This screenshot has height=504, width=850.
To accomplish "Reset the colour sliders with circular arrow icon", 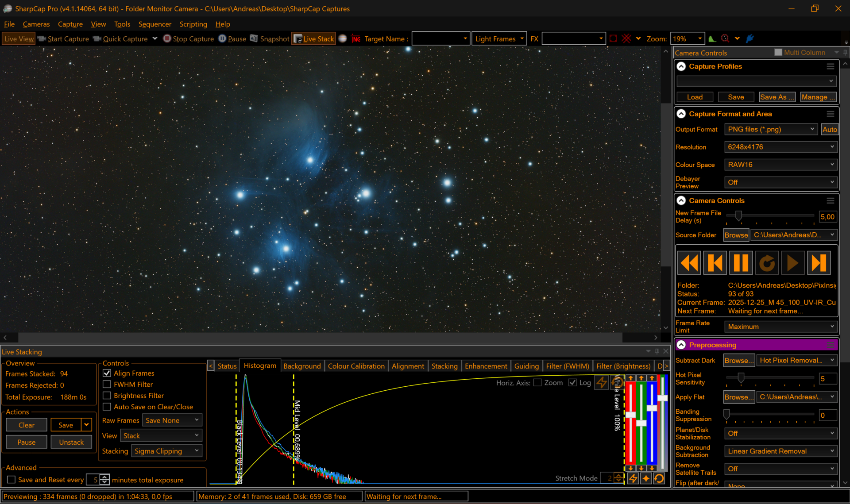I will click(x=659, y=478).
